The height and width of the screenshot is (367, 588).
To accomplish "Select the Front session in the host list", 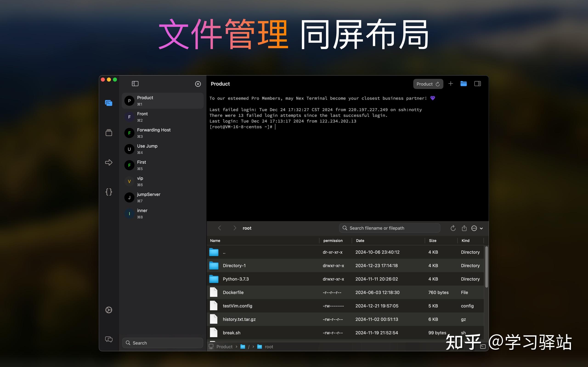I will click(162, 117).
